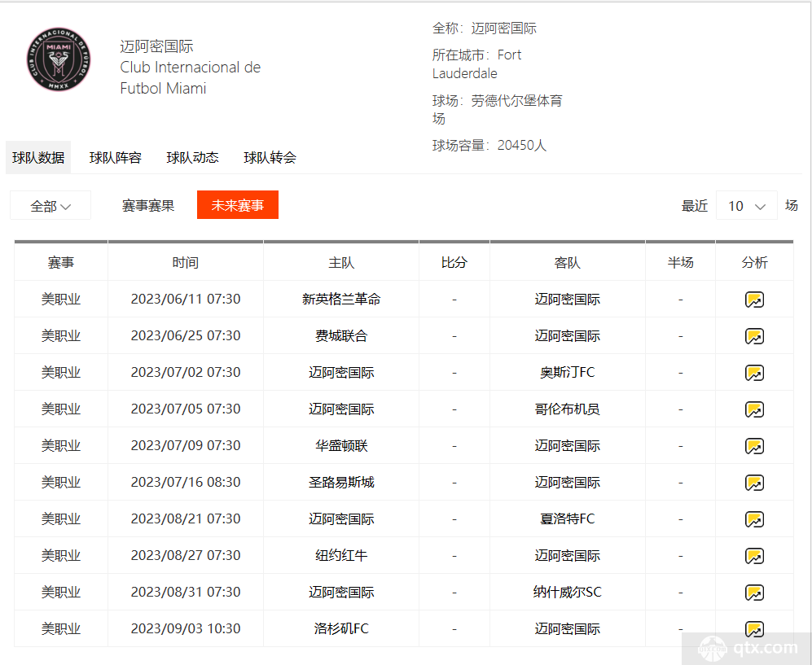Click home team 华盛顿联

[x=341, y=445]
